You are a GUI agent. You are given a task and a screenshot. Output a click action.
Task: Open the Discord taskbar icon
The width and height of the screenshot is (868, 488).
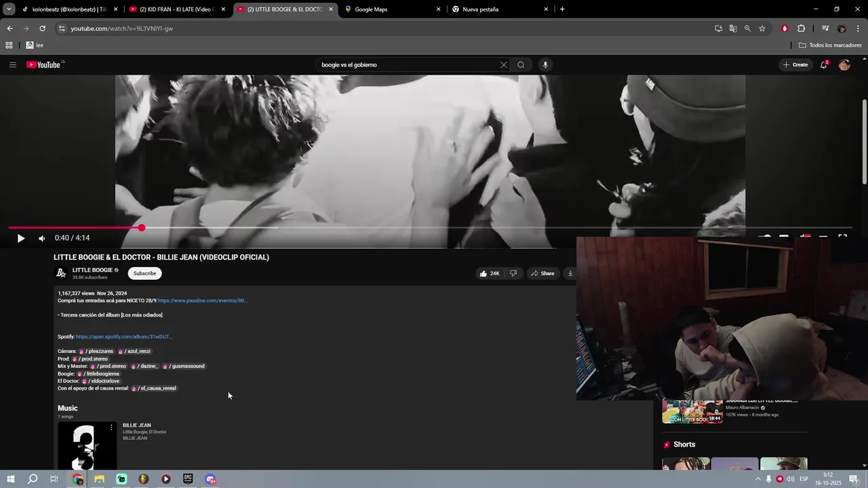[x=210, y=479]
